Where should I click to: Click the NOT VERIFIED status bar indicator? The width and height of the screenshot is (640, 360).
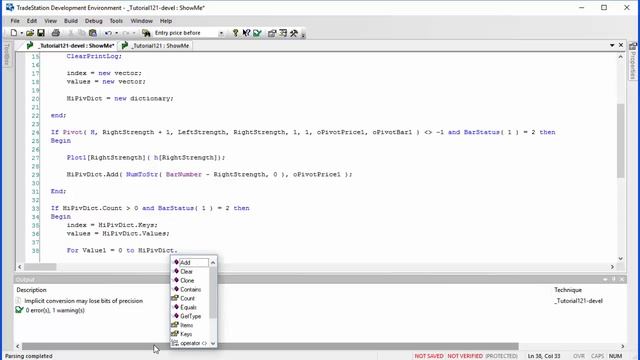click(465, 356)
